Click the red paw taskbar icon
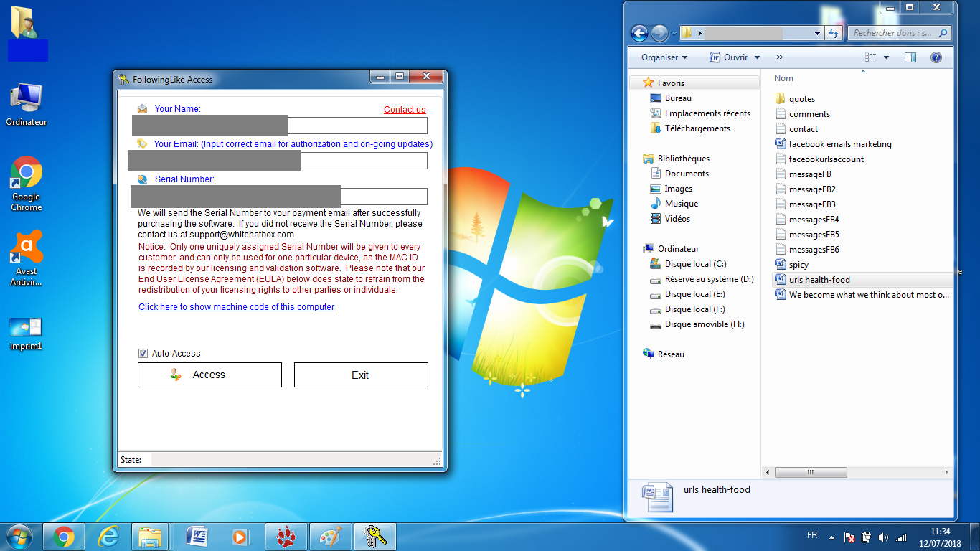The height and width of the screenshot is (551, 980). 286,536
